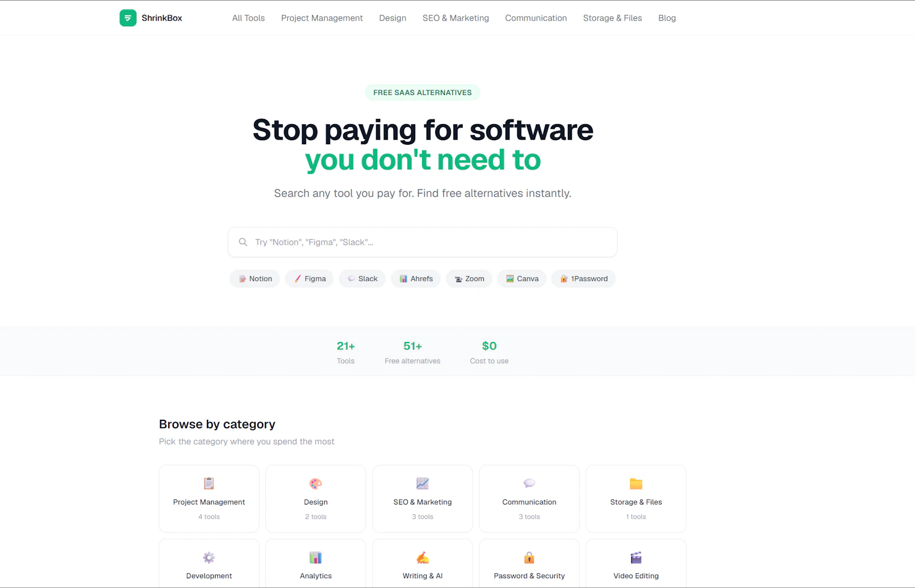This screenshot has width=915, height=588.
Task: Click the '$0' cost statistic
Action: point(489,346)
